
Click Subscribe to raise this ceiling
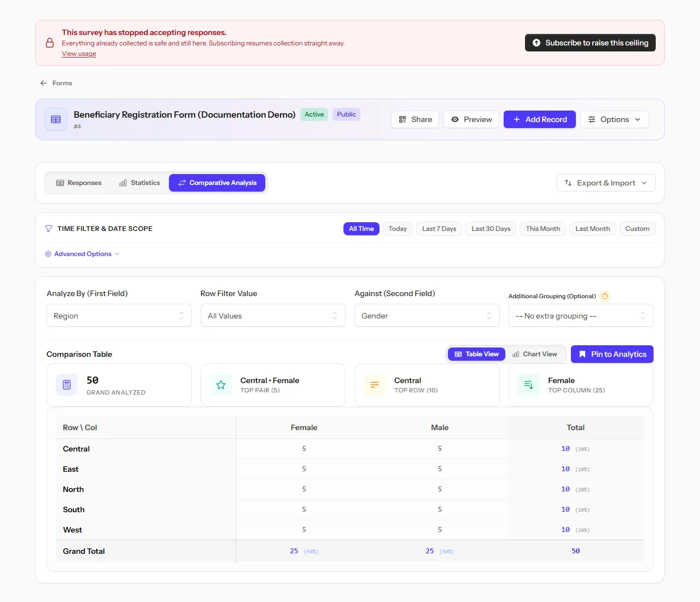click(590, 43)
